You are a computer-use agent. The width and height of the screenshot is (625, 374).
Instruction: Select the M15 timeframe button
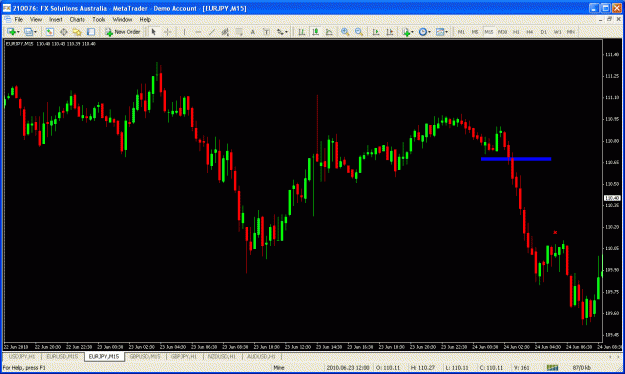489,32
